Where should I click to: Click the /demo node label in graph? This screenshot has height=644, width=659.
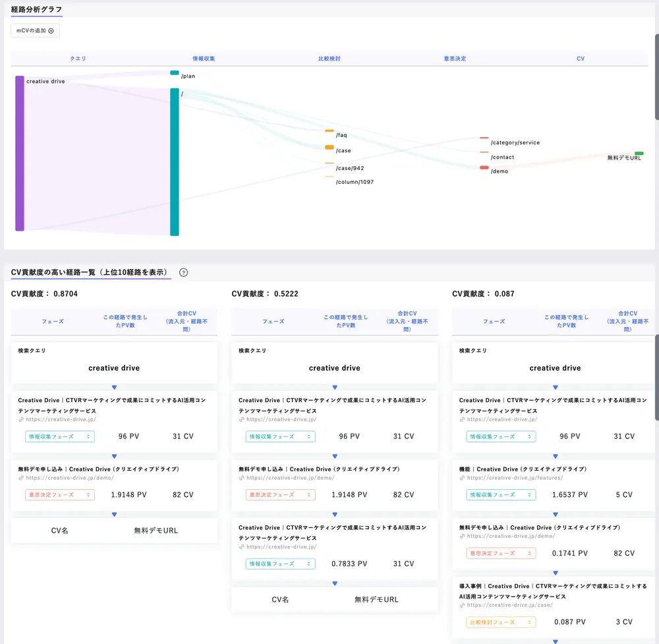click(500, 171)
